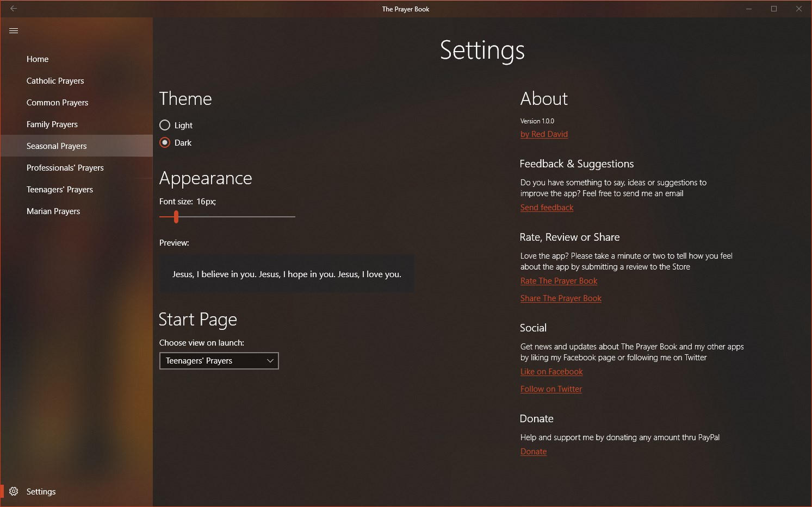This screenshot has height=507, width=812.
Task: Open the Choose view on launch dropdown
Action: click(x=219, y=361)
